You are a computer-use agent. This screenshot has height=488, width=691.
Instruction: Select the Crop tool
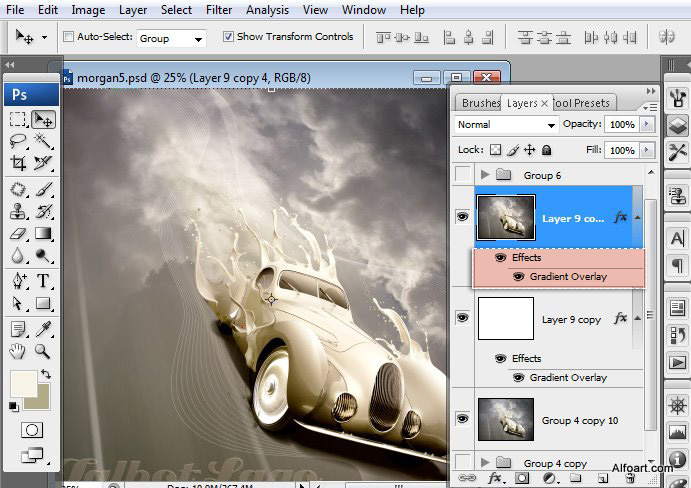point(18,163)
